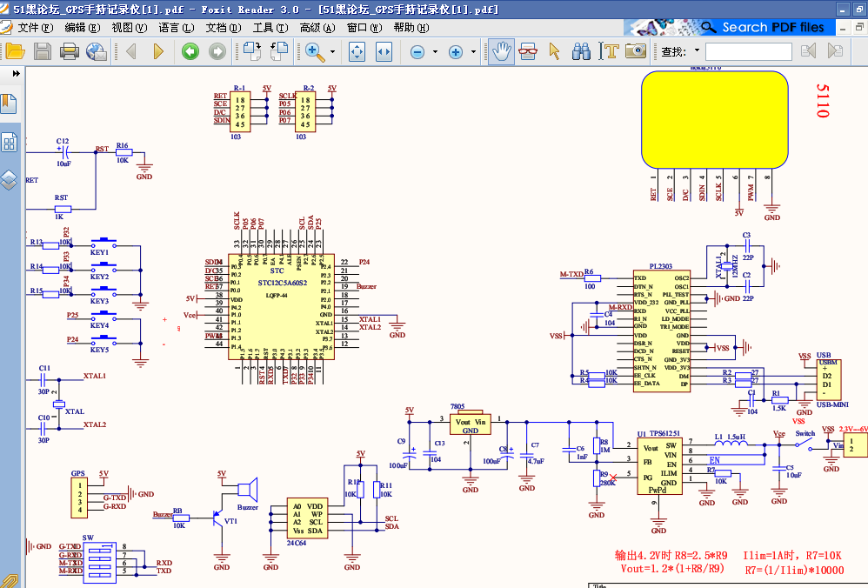Open the 语言(L) menu

tap(177, 28)
